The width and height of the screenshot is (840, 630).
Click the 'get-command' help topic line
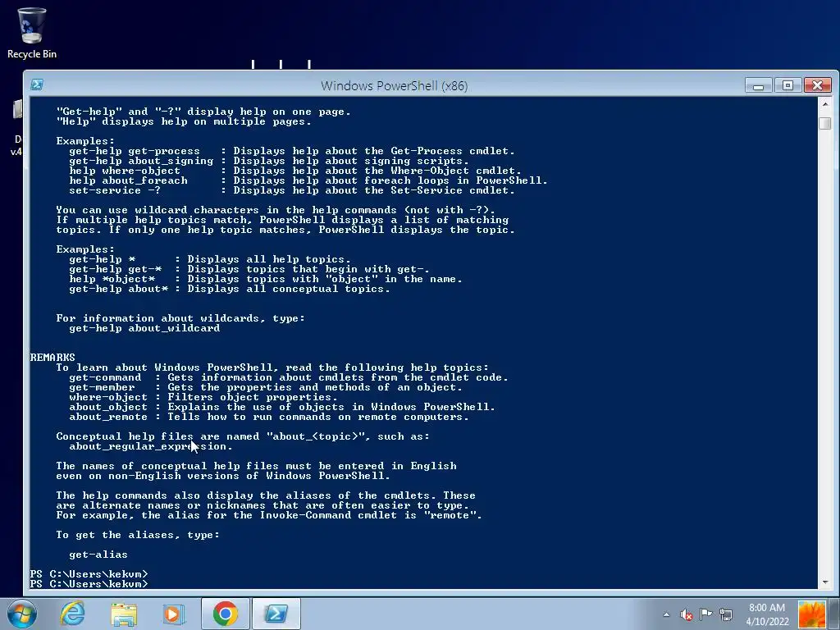289,377
